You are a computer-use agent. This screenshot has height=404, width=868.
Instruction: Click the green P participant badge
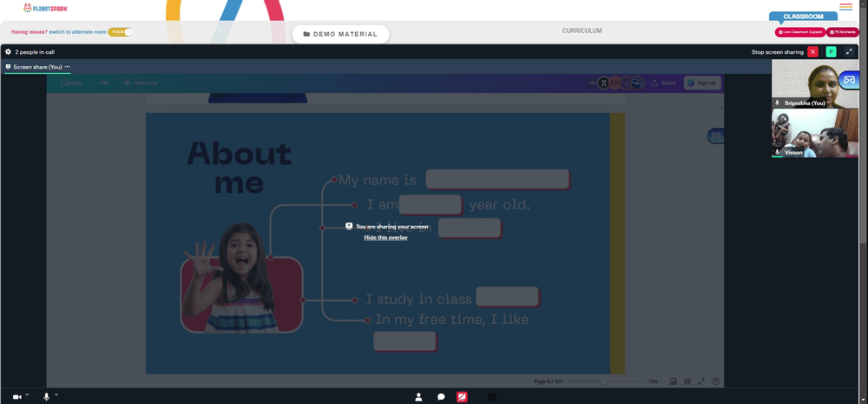831,51
